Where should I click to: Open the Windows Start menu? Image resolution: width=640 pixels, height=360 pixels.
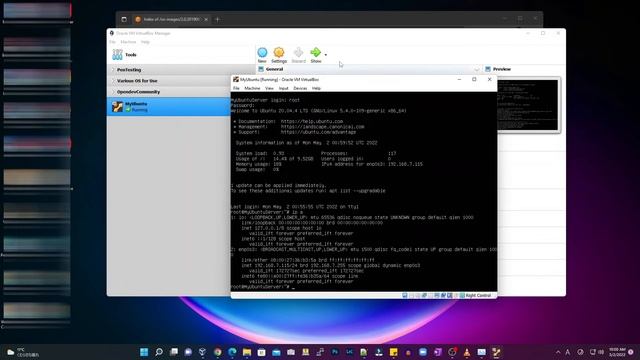tap(144, 352)
